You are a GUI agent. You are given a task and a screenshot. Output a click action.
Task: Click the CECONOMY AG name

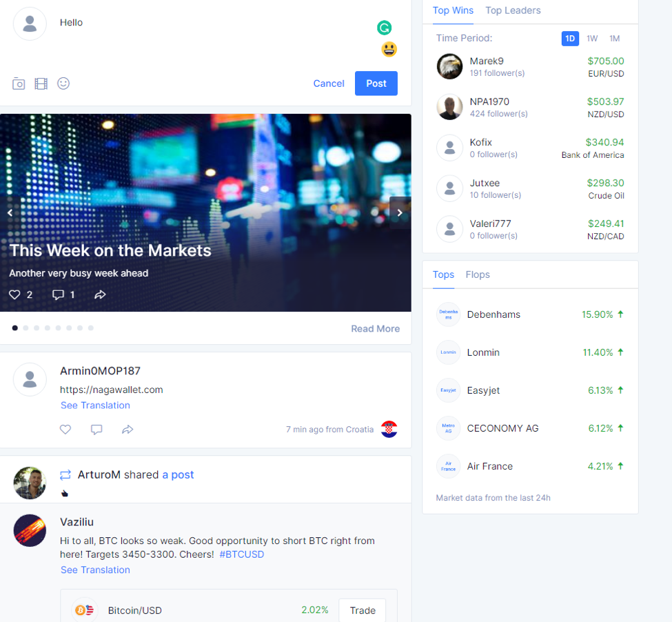(x=502, y=429)
